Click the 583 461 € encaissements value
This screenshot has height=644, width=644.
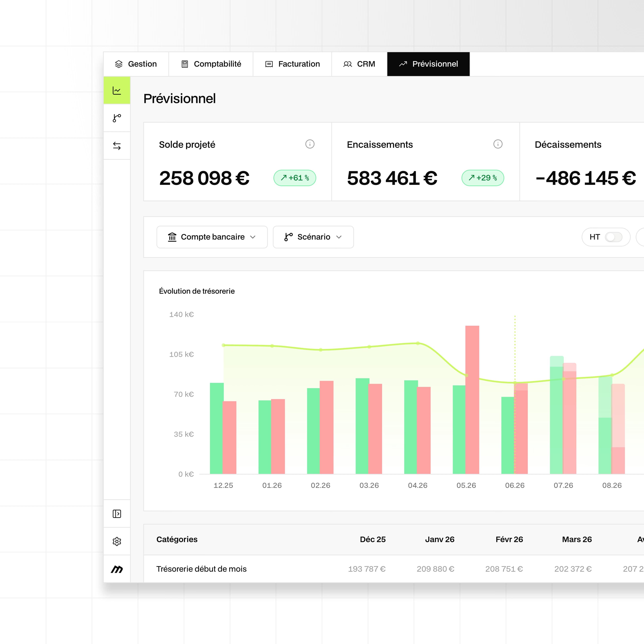[x=392, y=178]
